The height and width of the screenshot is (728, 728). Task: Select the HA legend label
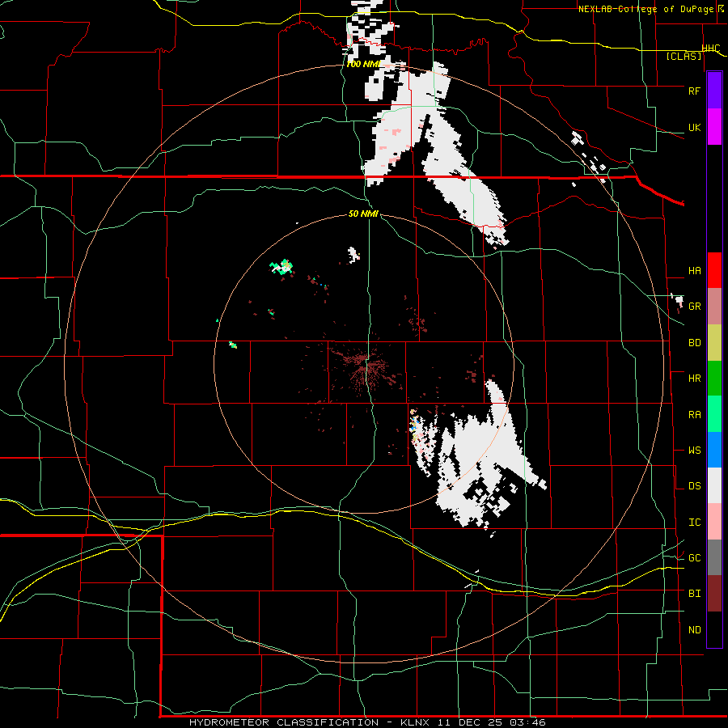click(694, 271)
